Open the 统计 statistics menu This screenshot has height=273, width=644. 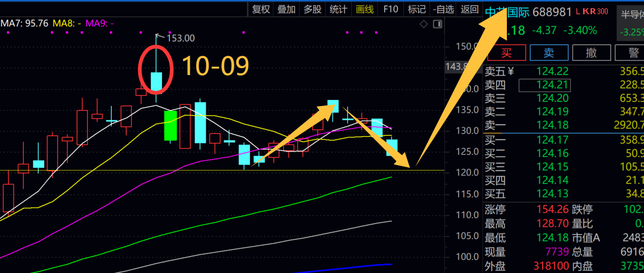point(338,9)
